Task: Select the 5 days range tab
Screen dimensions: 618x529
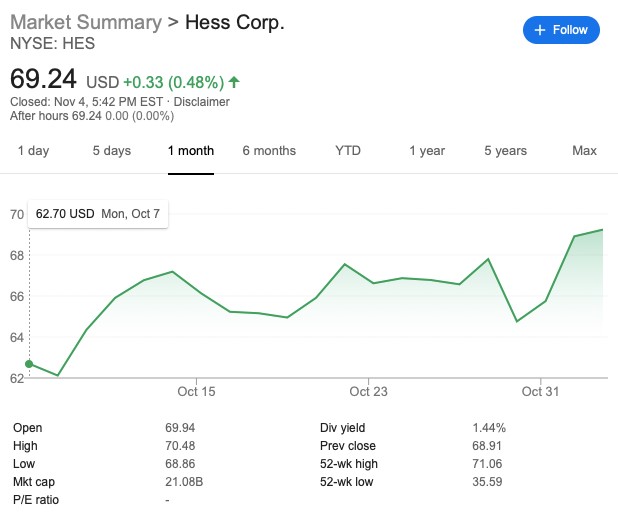Action: point(111,151)
